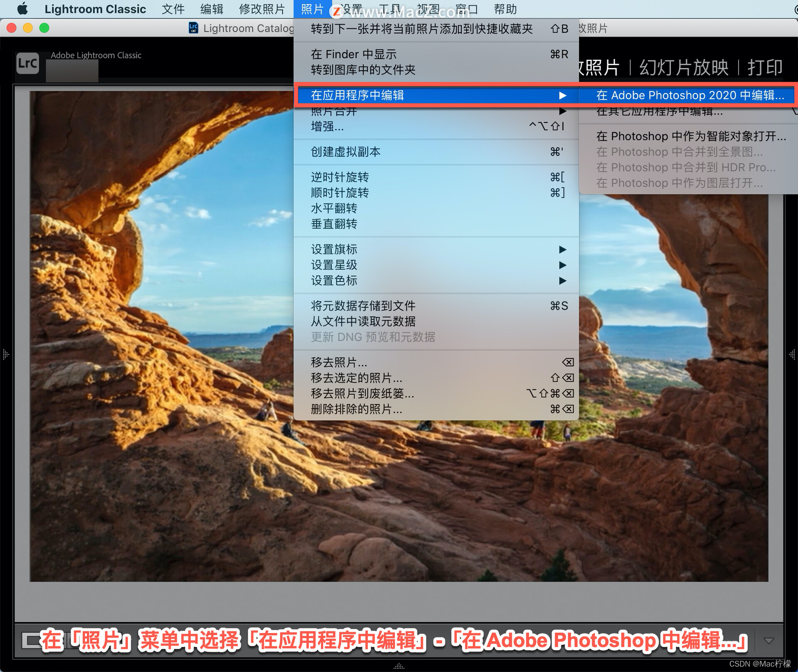Click the Lightroom Catalog document icon
798x672 pixels.
point(193,28)
